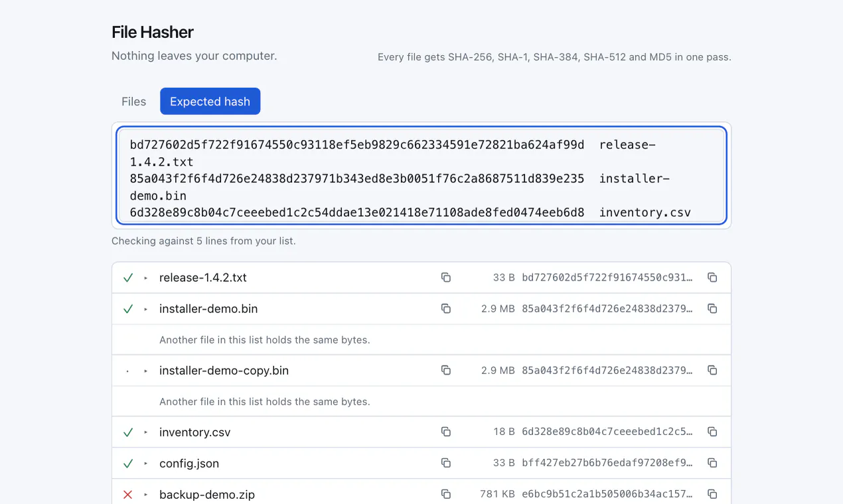Viewport: 843px width, 504px height.
Task: Click the truncated hash of inventory.csv
Action: click(x=607, y=432)
